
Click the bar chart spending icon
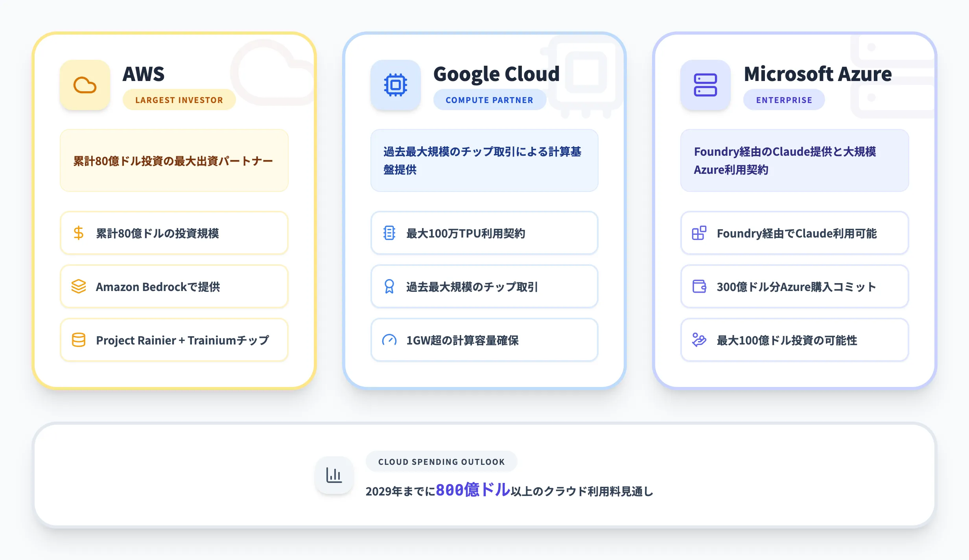[x=334, y=475]
